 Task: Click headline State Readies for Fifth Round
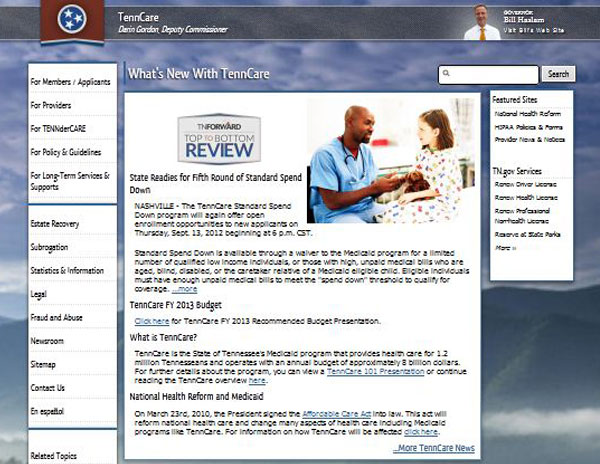[x=216, y=184]
